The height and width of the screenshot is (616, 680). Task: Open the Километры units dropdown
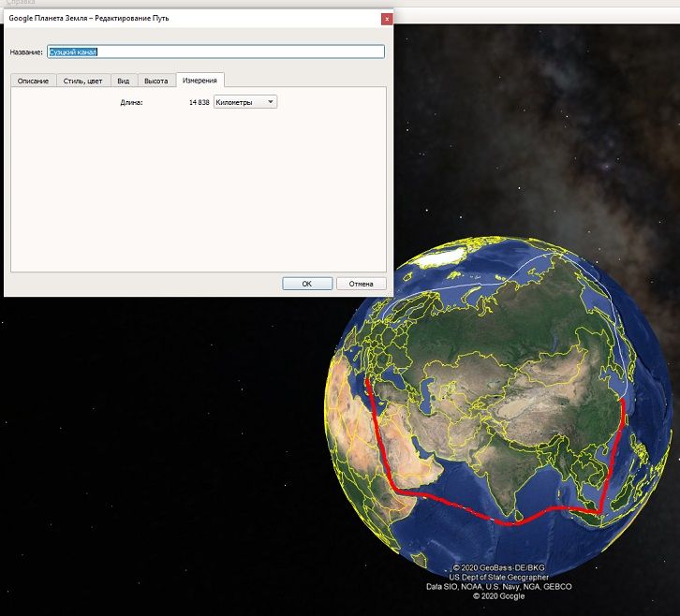coord(245,102)
